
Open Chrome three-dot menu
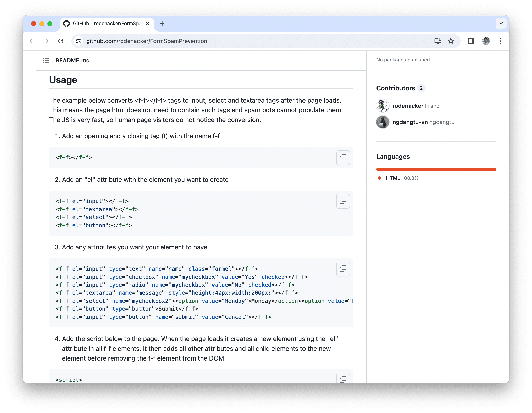click(x=500, y=41)
